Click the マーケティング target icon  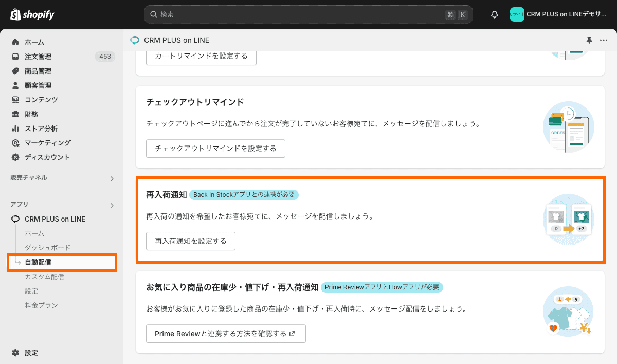tap(15, 143)
